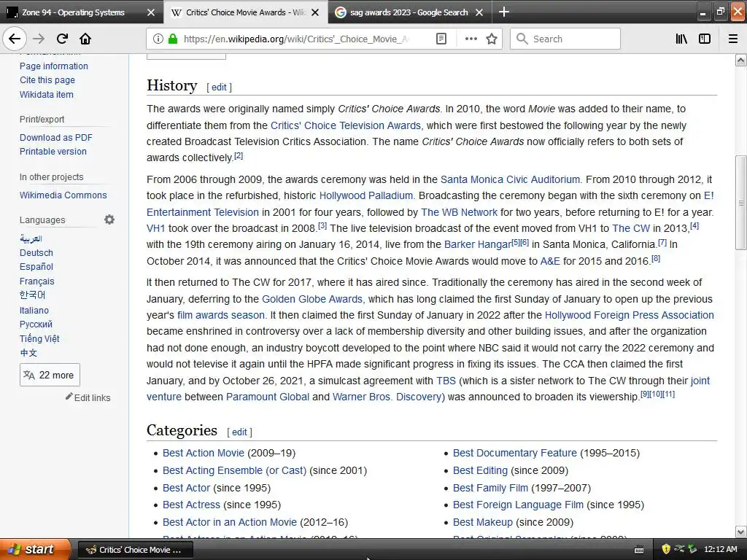
Task: Click Download as PDF
Action: click(55, 137)
